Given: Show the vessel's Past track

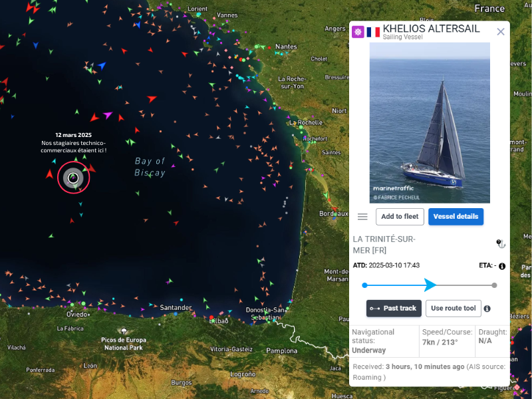Looking at the screenshot, I should (394, 308).
